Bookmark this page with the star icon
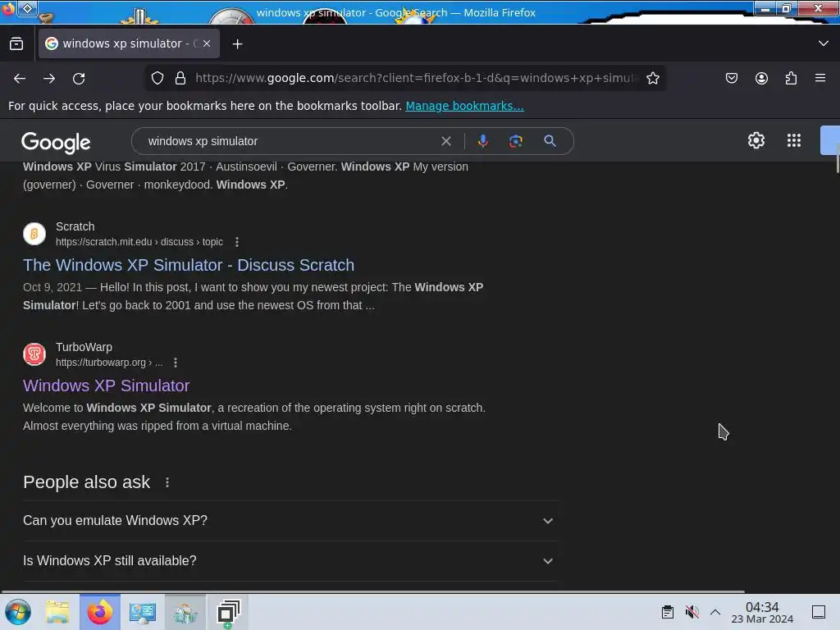 [652, 78]
